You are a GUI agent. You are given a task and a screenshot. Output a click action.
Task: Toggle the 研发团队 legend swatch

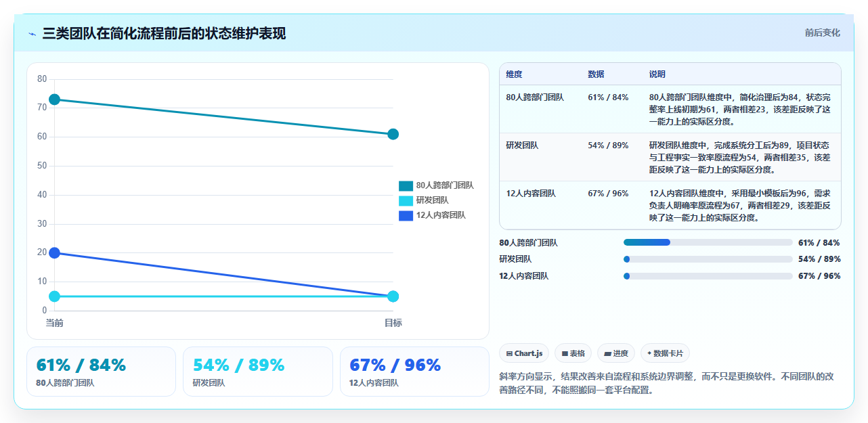pyautogui.click(x=406, y=200)
